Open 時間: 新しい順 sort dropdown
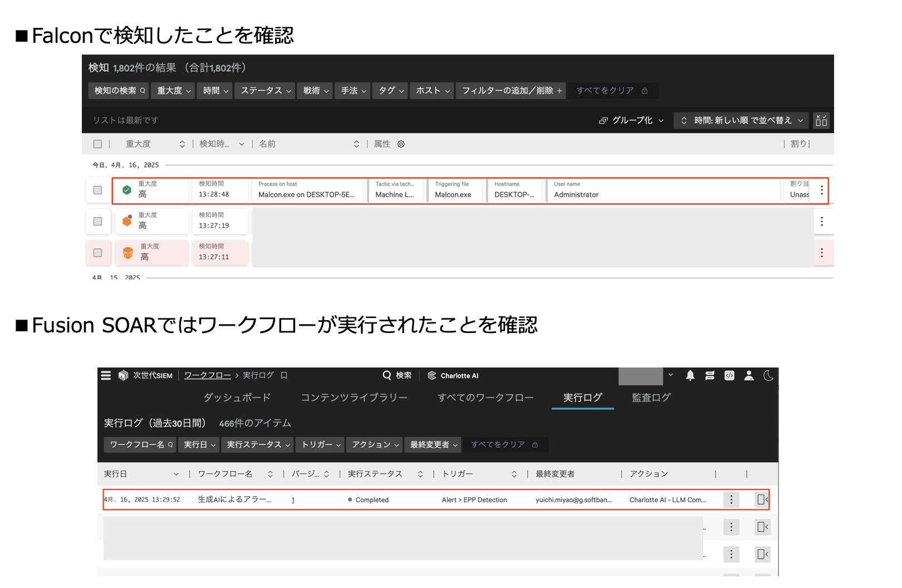 point(742,120)
